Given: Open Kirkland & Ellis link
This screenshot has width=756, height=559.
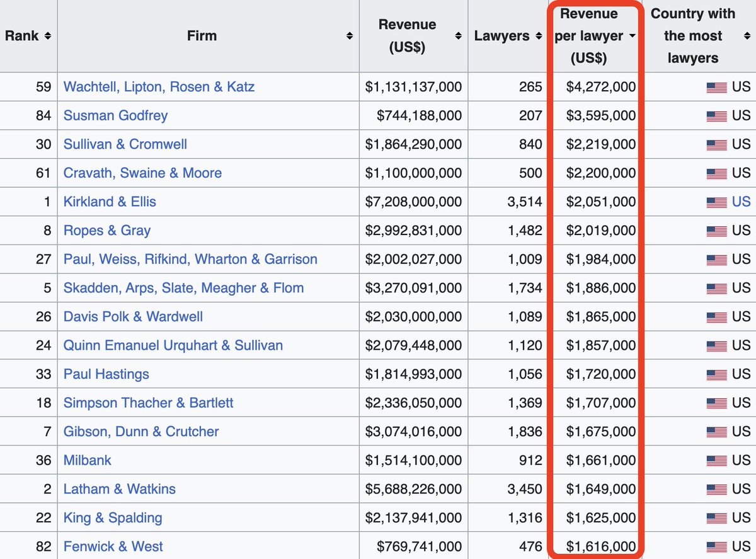Looking at the screenshot, I should tap(110, 202).
